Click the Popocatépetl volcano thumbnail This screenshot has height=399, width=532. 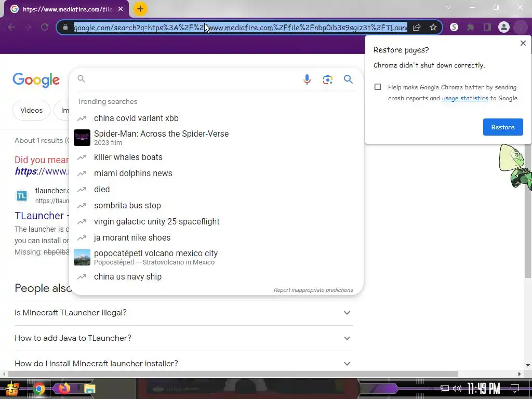click(x=82, y=257)
